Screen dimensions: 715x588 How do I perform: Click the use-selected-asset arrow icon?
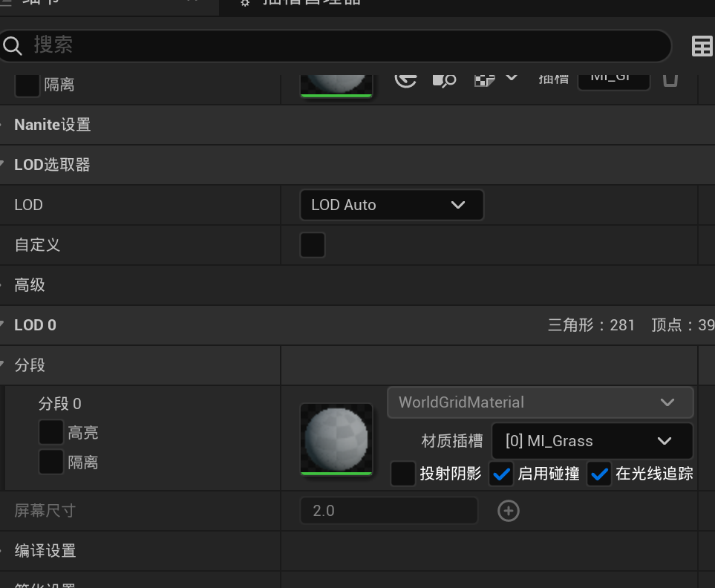(405, 78)
